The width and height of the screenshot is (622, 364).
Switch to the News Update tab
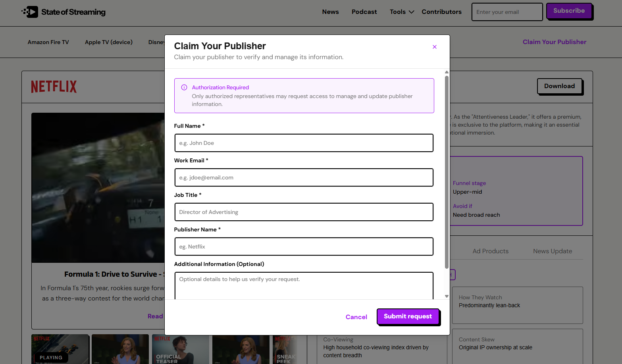point(553,251)
